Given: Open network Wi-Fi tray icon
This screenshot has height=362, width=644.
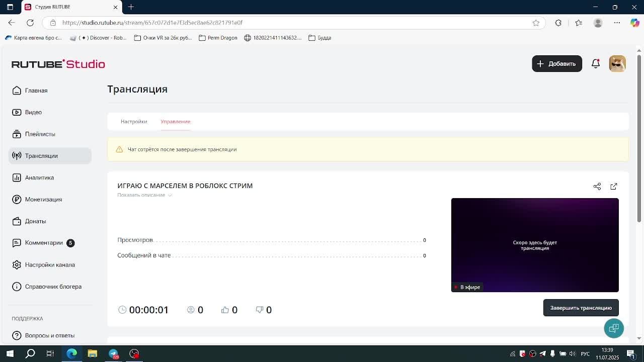Looking at the screenshot, I should click(513, 354).
